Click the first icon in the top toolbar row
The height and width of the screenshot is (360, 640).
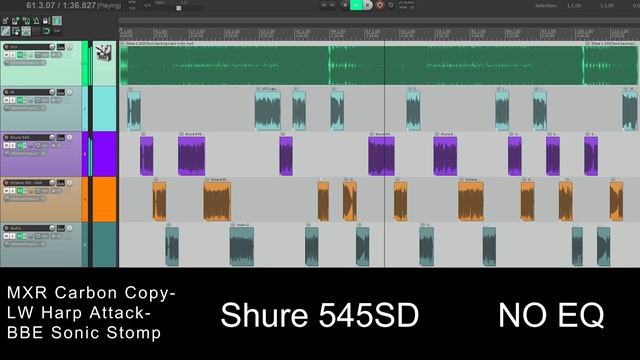[5, 21]
